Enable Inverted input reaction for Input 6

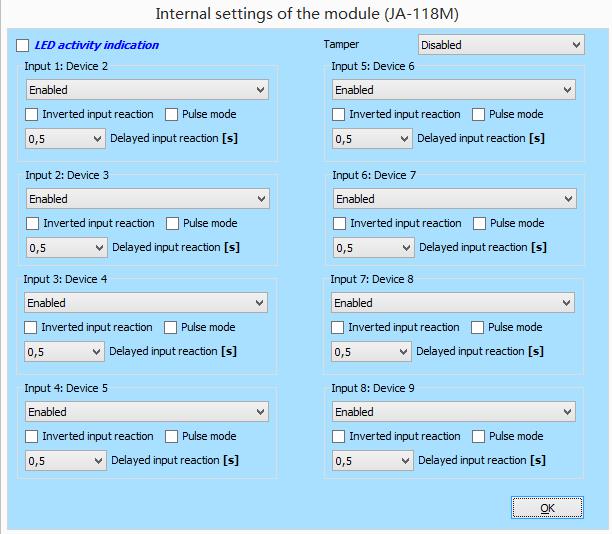[x=339, y=224]
